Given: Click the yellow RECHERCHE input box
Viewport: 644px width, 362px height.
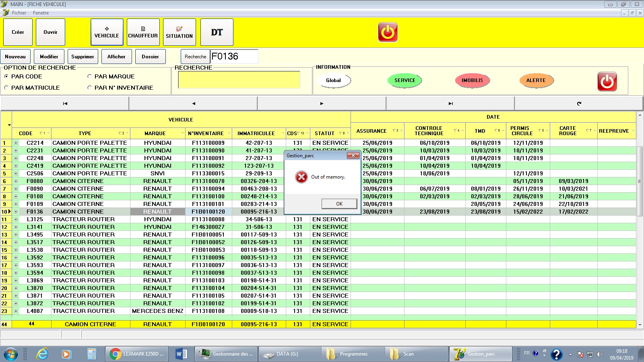Looking at the screenshot, I should click(x=239, y=80).
